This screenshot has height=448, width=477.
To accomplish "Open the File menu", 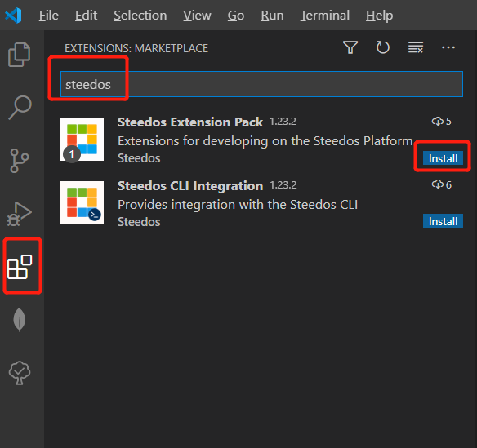I will click(49, 16).
